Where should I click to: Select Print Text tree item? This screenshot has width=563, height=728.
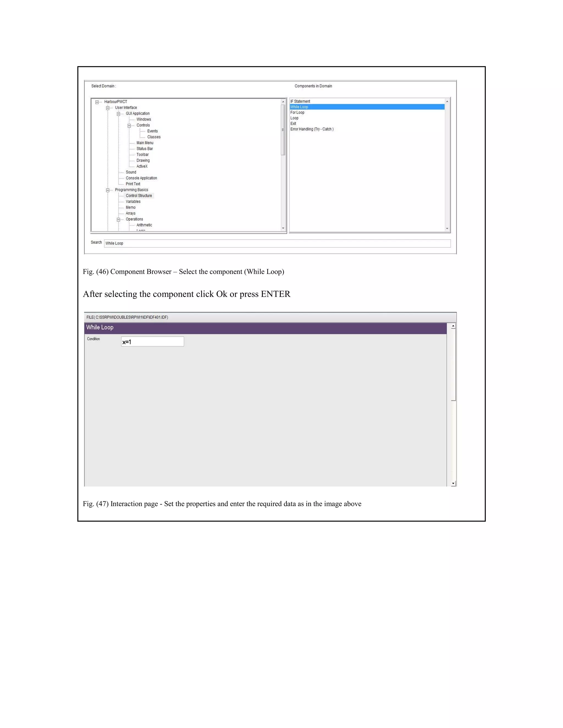tap(133, 184)
